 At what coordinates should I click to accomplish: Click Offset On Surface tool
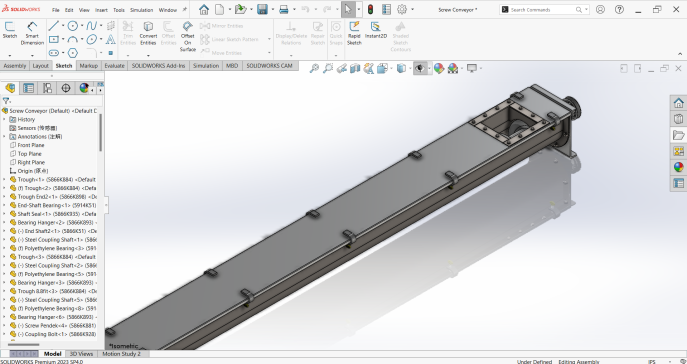click(188, 36)
